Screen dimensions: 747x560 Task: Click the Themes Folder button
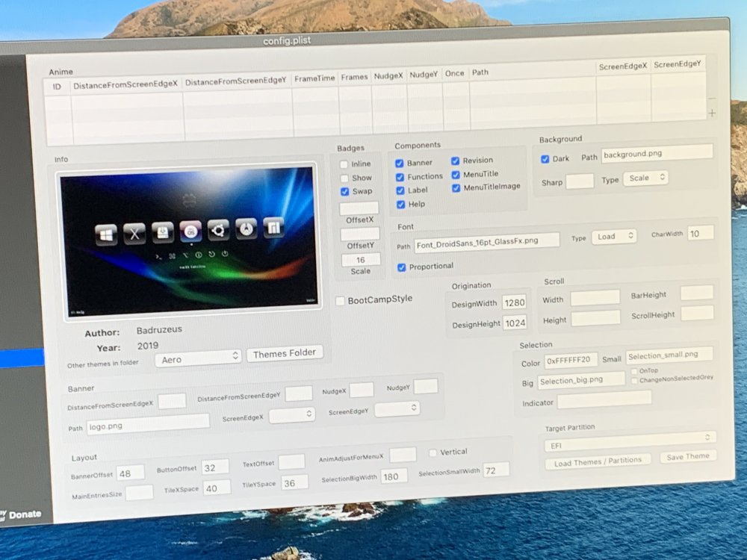pyautogui.click(x=285, y=353)
